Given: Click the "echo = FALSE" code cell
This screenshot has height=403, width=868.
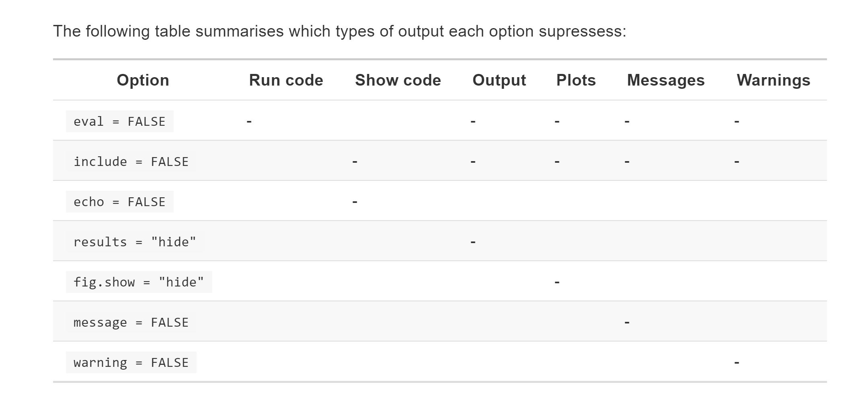Looking at the screenshot, I should [x=119, y=202].
